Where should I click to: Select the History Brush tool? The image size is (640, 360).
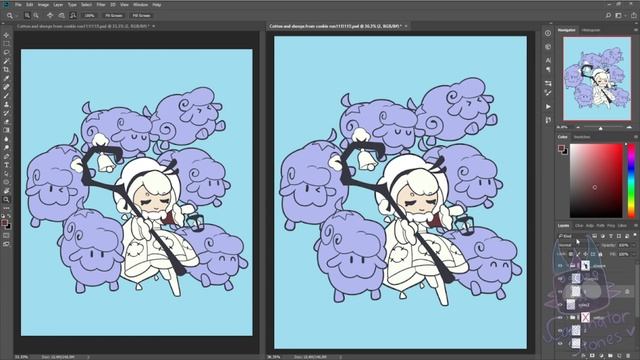pyautogui.click(x=6, y=113)
